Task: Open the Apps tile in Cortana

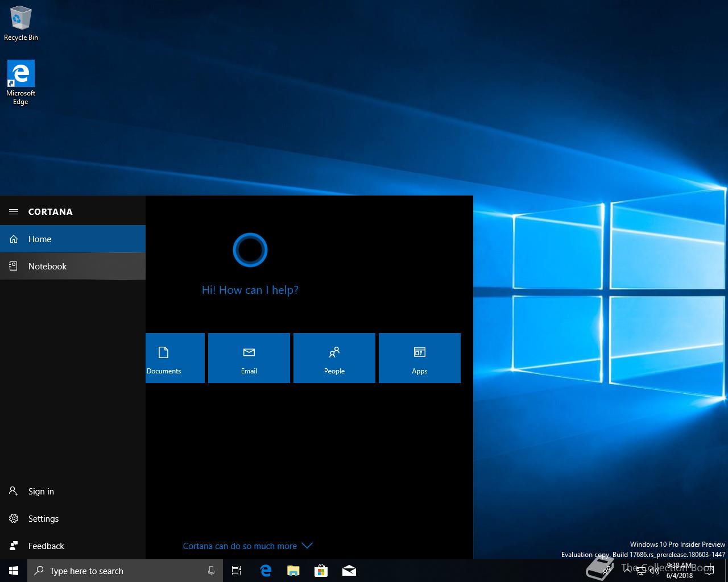Action: click(420, 358)
